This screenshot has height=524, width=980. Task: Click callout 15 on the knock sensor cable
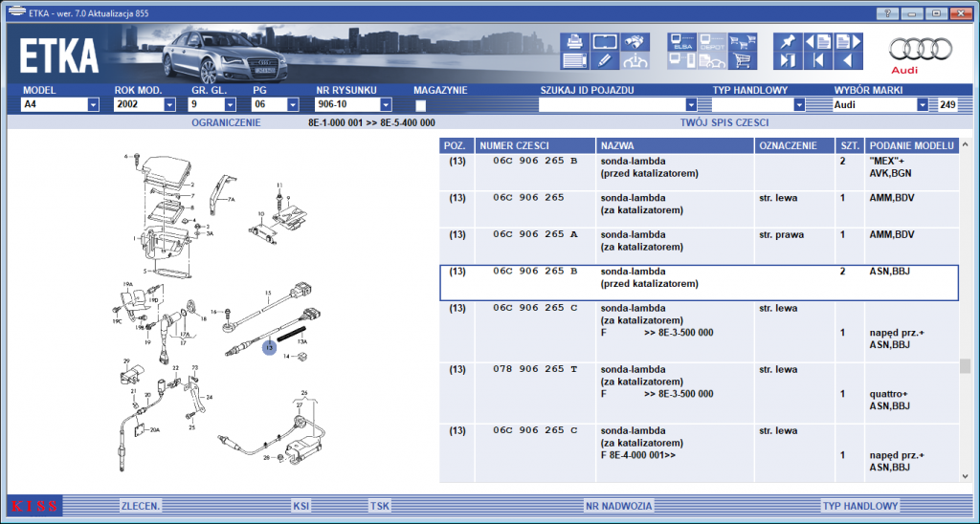(x=268, y=293)
